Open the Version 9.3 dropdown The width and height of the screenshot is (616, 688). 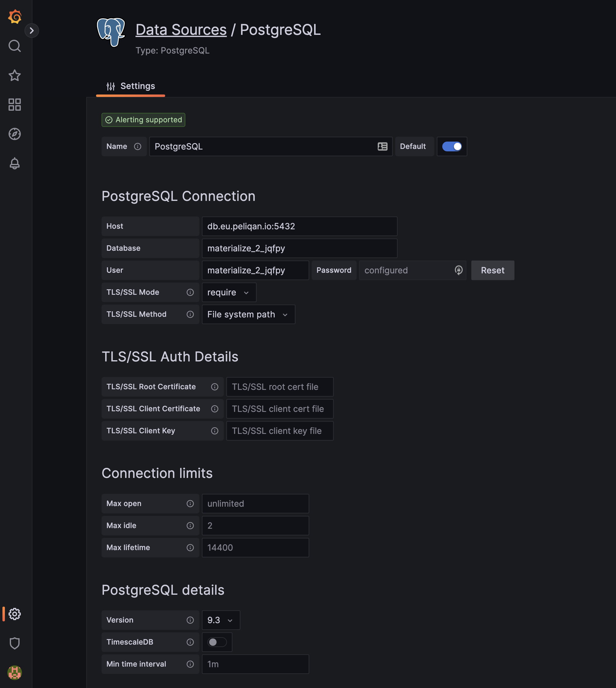coord(221,620)
